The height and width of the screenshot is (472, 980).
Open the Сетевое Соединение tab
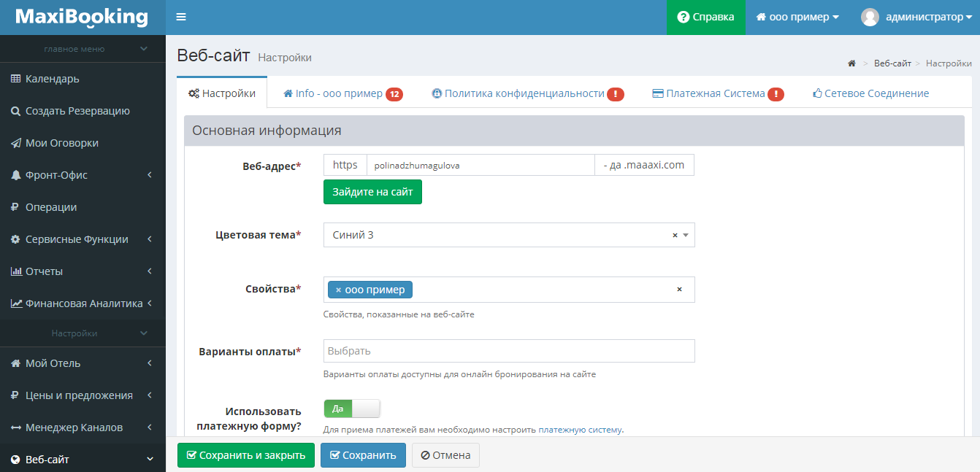click(870, 93)
